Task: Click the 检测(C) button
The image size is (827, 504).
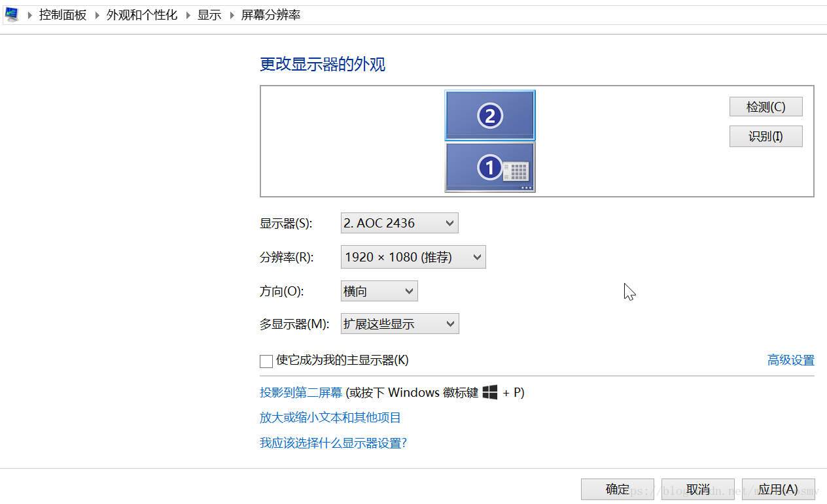Action: coord(765,107)
